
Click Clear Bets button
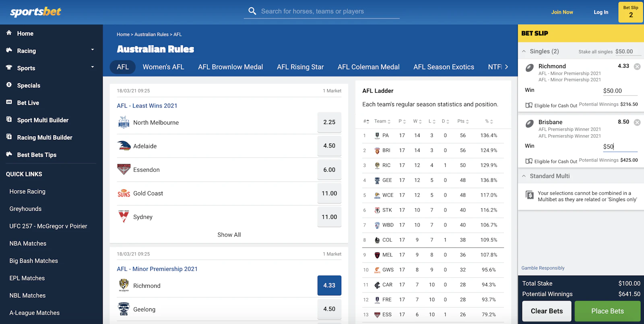(547, 311)
